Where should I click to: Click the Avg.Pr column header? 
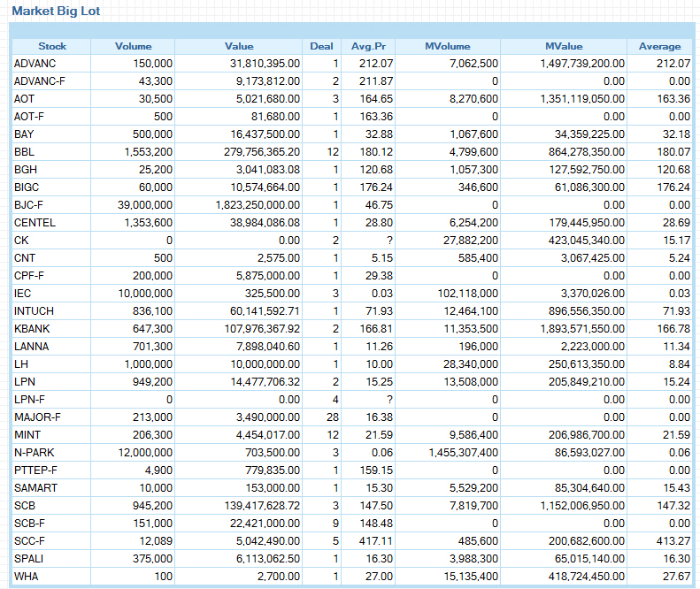368,46
